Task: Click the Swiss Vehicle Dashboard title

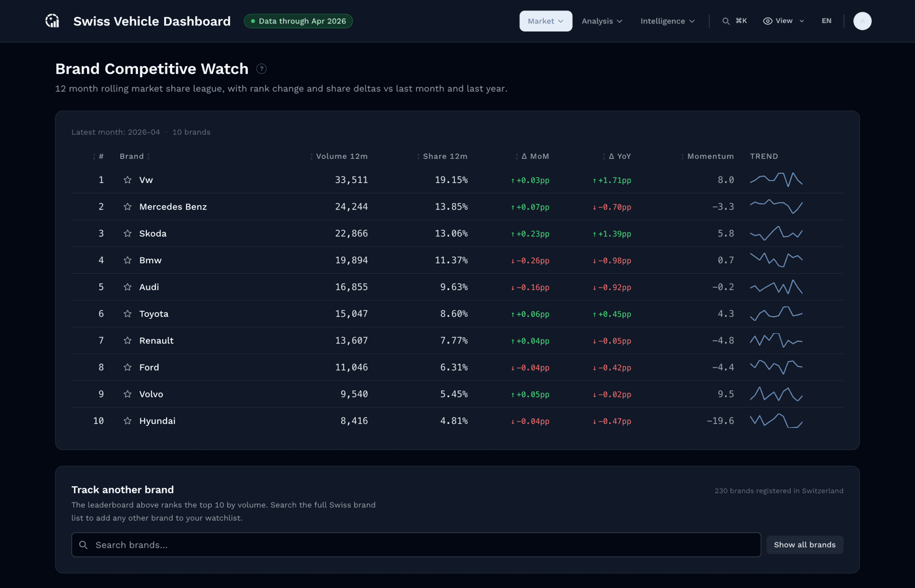Action: point(152,21)
